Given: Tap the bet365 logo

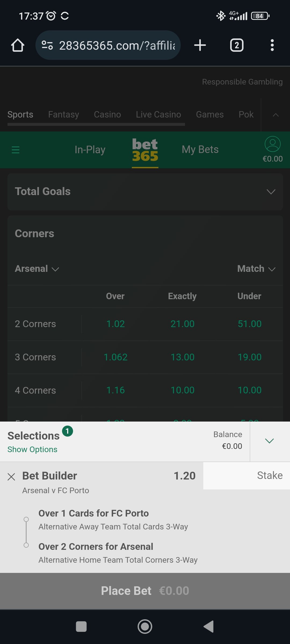Looking at the screenshot, I should [x=145, y=150].
